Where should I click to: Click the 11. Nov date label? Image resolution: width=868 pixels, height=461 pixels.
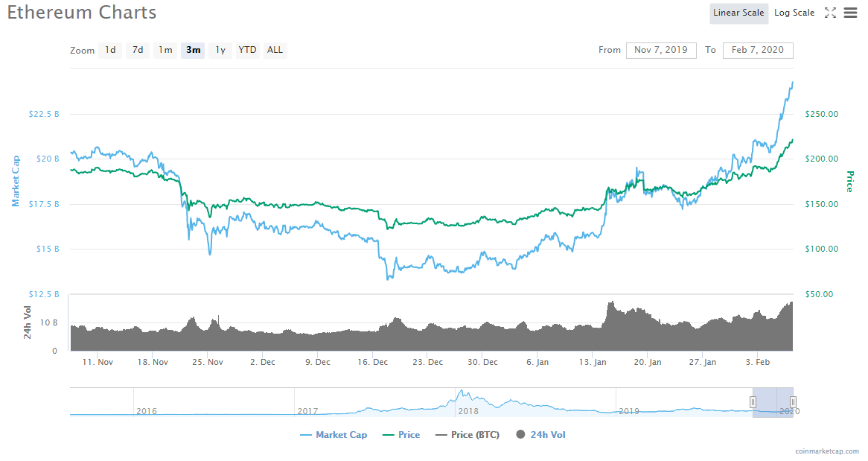[x=98, y=363]
